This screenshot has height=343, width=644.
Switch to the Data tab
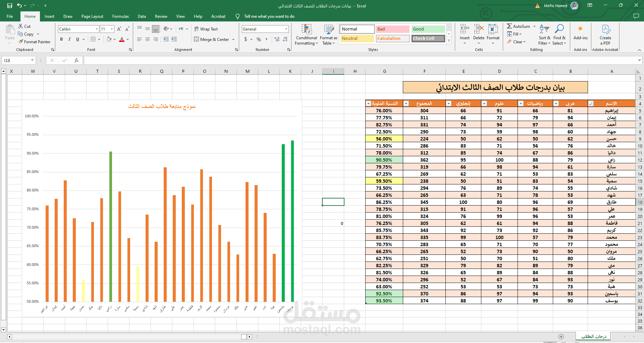pyautogui.click(x=142, y=16)
